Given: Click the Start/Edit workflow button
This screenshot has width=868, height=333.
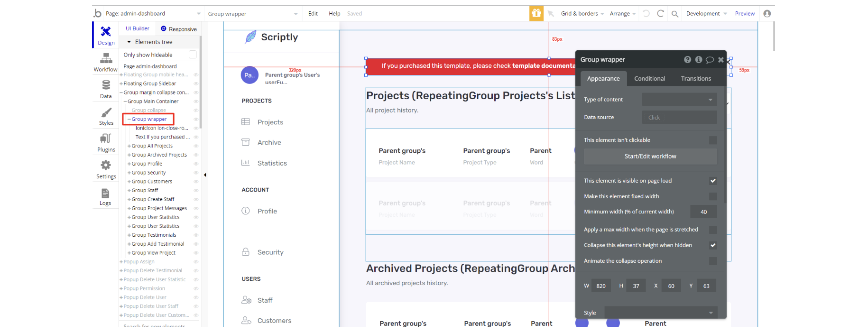Looking at the screenshot, I should coord(650,156).
